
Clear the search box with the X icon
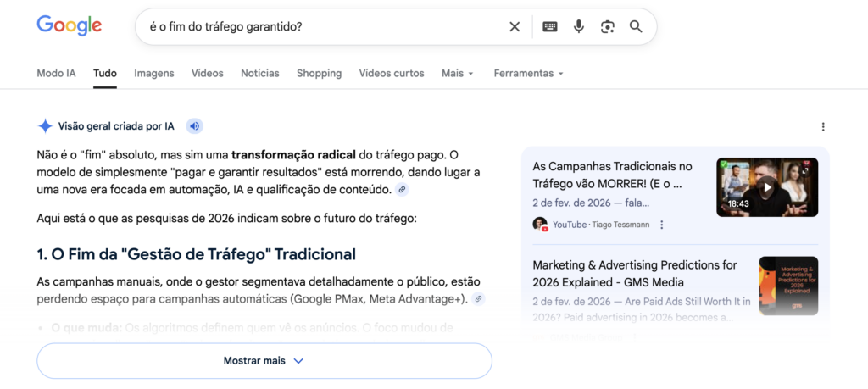coord(515,27)
